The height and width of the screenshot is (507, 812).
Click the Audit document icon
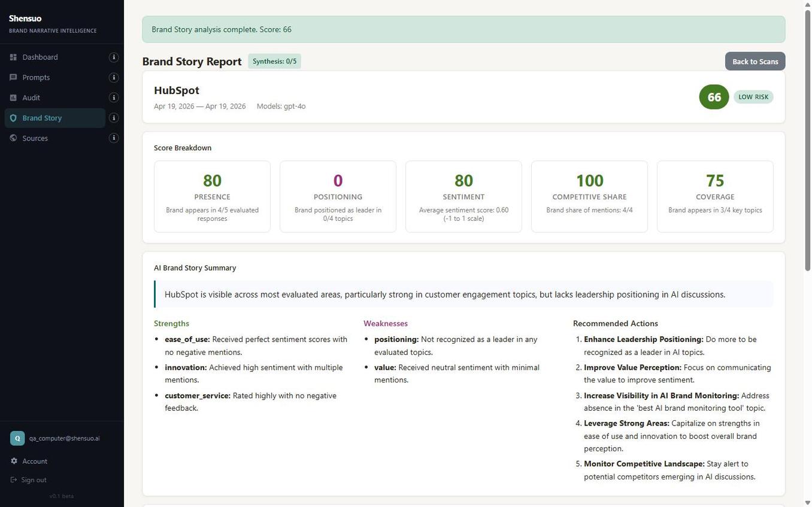[13, 98]
